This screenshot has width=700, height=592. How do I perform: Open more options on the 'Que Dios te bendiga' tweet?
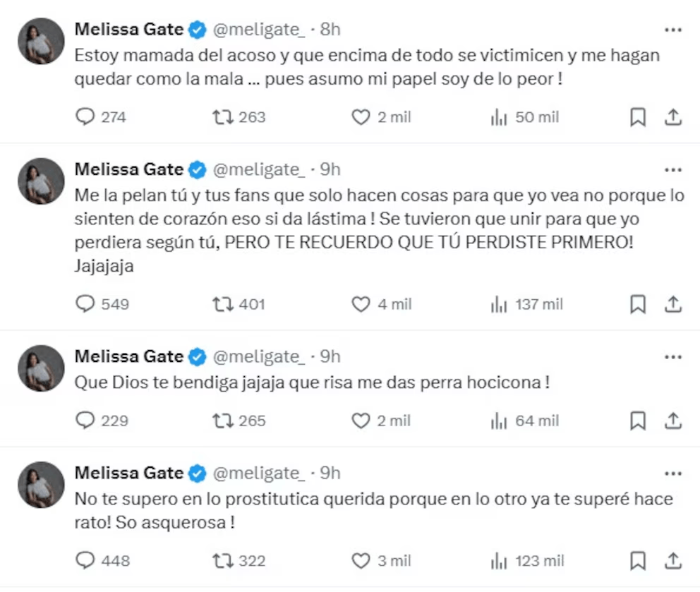pos(674,357)
